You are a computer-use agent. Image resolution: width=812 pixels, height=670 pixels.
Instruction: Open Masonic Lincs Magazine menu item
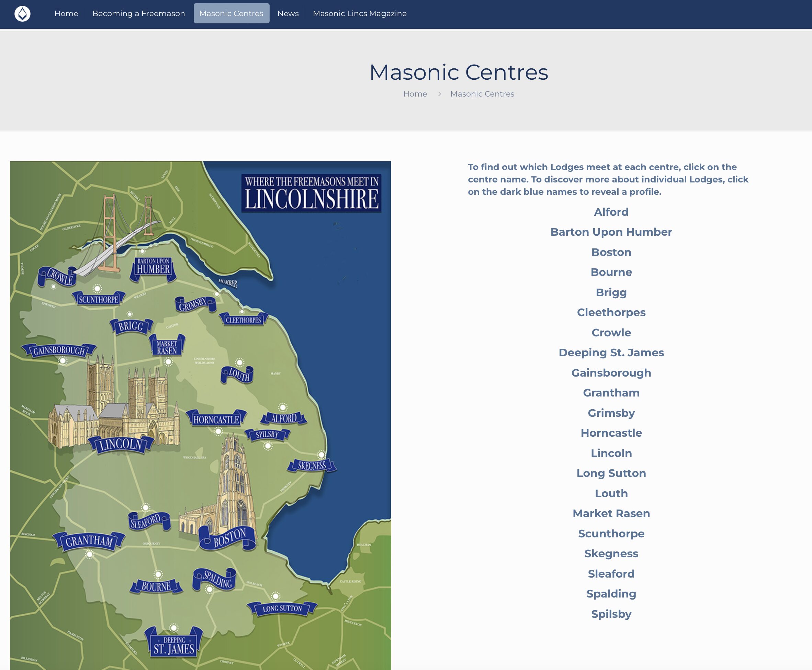point(360,13)
